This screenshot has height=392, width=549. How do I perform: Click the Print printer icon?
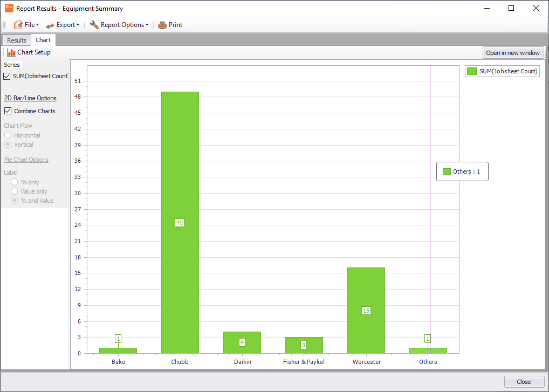coord(162,25)
